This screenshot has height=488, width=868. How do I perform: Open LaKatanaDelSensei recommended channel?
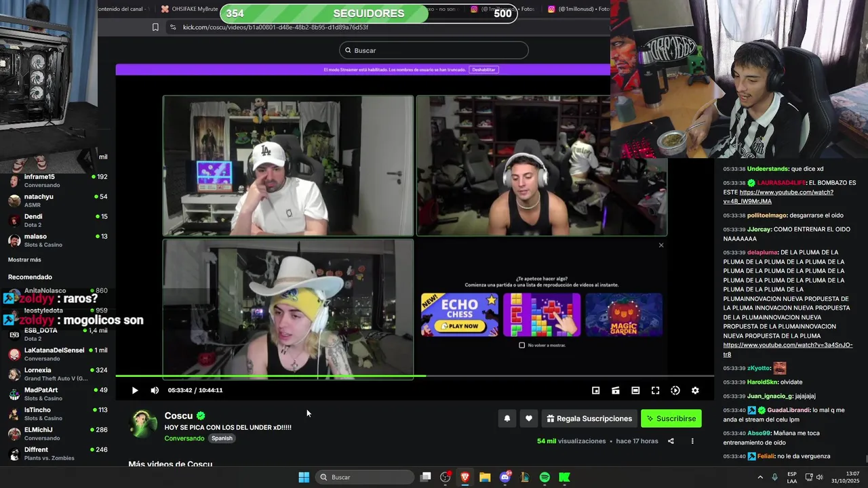[58, 354]
